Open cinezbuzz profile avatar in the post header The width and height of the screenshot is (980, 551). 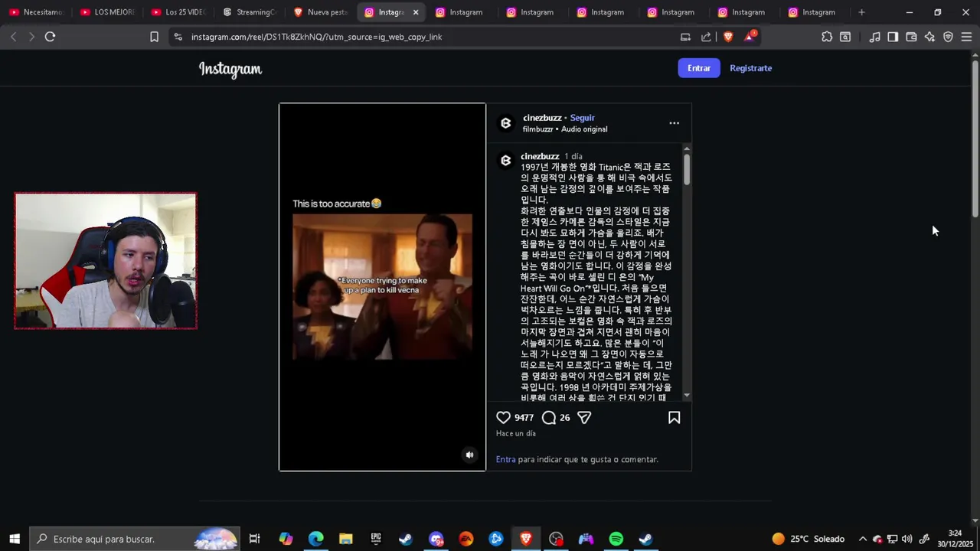[x=505, y=123]
